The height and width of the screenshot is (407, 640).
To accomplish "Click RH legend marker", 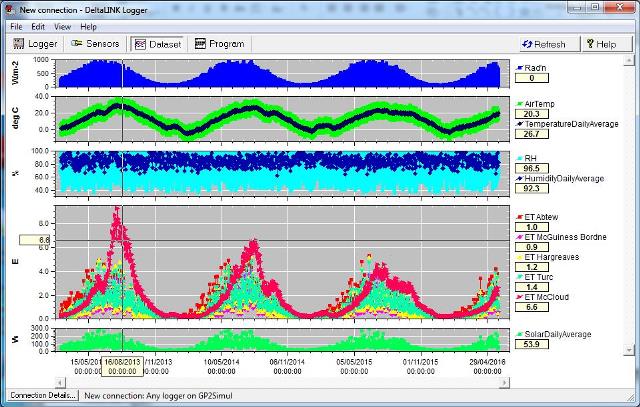I will pos(520,158).
